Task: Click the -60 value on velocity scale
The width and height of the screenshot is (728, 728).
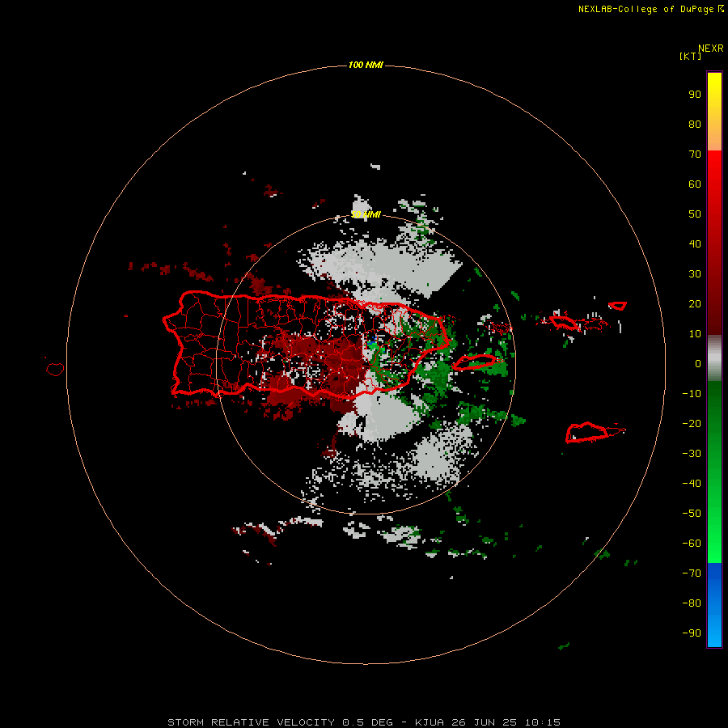Action: [x=692, y=544]
